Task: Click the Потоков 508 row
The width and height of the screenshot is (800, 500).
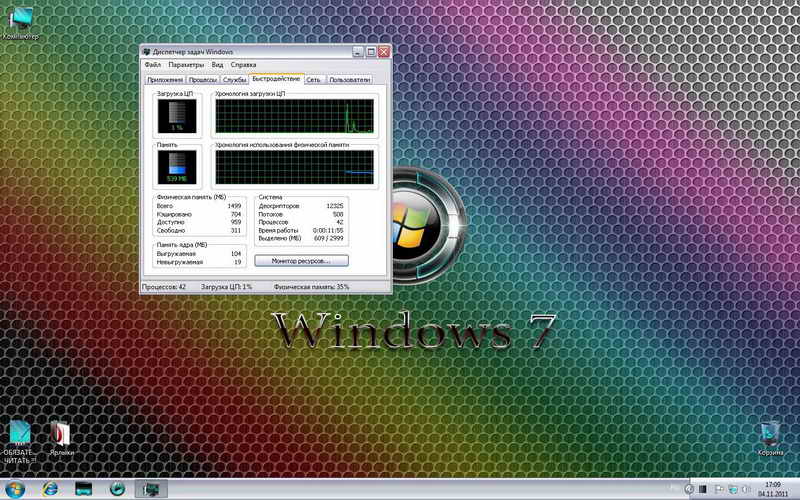Action: point(301,214)
